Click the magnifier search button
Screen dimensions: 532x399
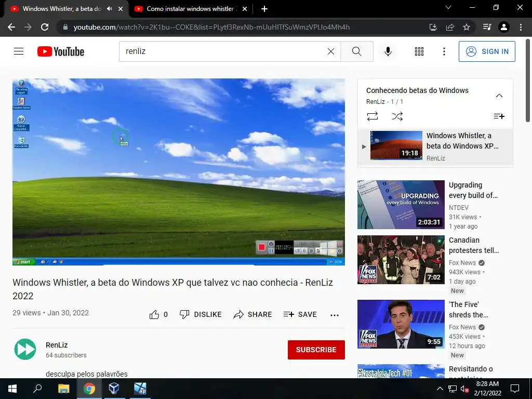[356, 51]
